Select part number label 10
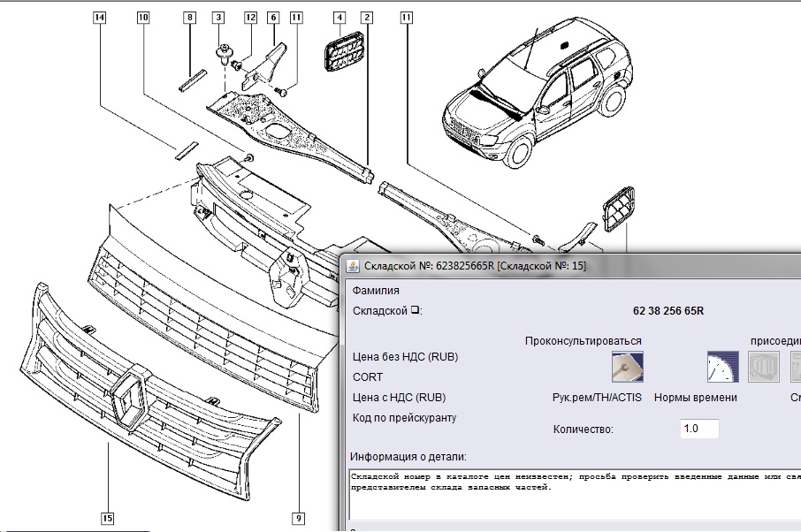This screenshot has height=532, width=801. [143, 17]
